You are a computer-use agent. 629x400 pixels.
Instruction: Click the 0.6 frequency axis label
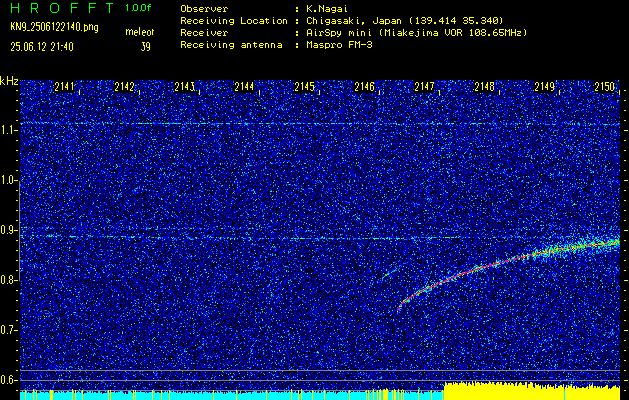7,380
